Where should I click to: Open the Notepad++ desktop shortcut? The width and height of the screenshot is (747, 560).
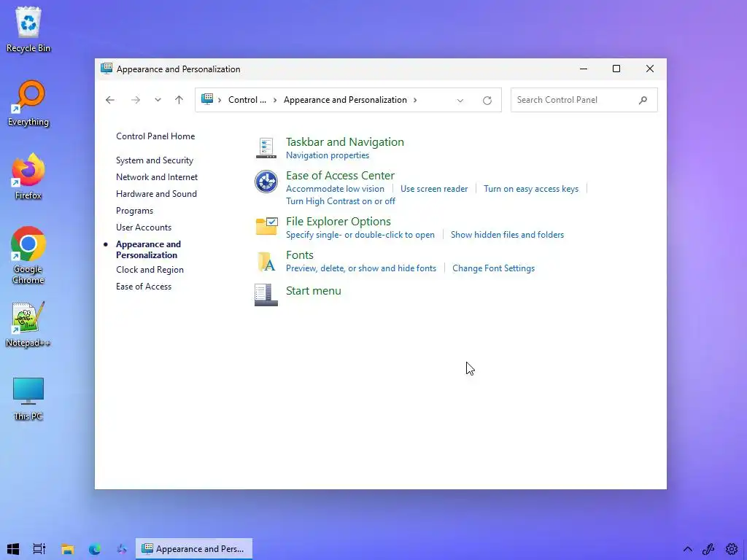(x=28, y=324)
